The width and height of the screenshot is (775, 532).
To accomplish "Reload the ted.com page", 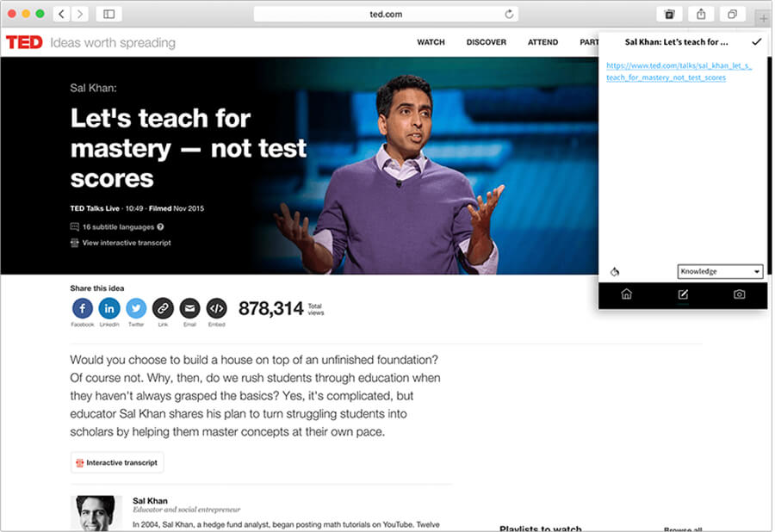I will coord(509,14).
